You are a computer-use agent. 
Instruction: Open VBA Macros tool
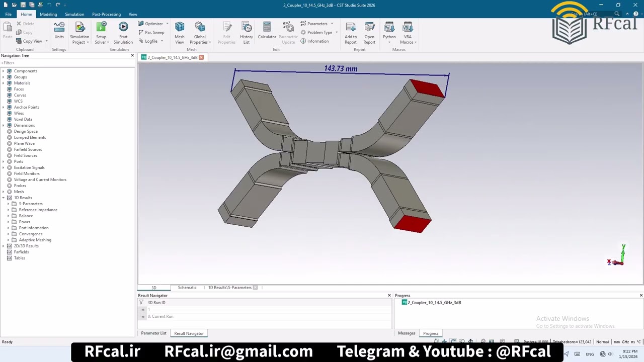coord(408,33)
